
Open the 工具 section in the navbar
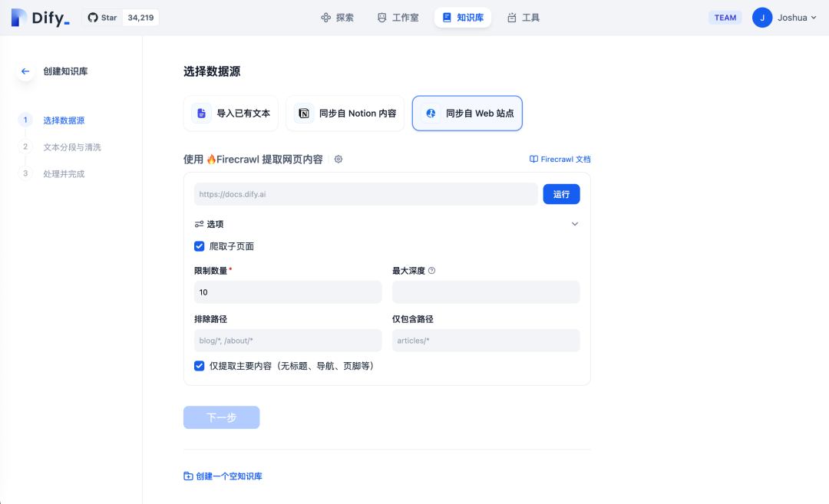[x=523, y=17]
